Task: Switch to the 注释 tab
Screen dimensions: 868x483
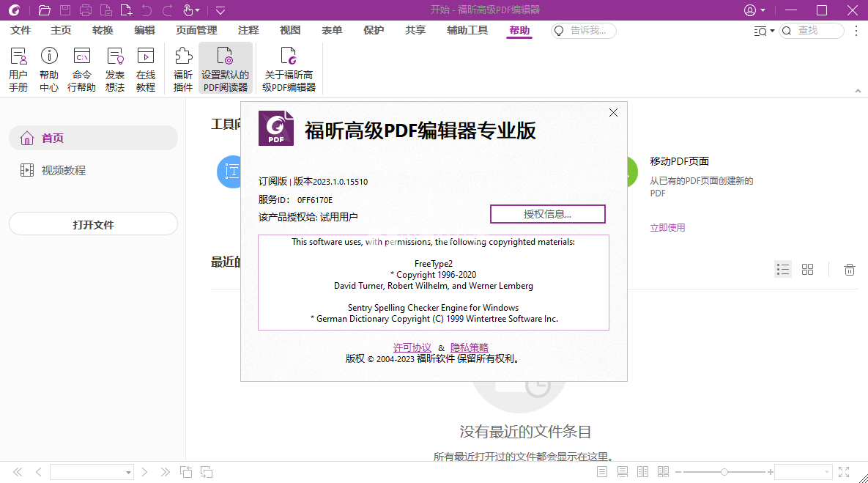Action: pos(248,31)
